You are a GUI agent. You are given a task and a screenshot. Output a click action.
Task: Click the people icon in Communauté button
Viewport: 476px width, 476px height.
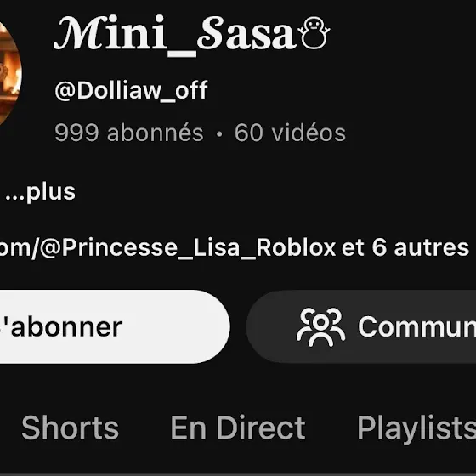click(320, 327)
